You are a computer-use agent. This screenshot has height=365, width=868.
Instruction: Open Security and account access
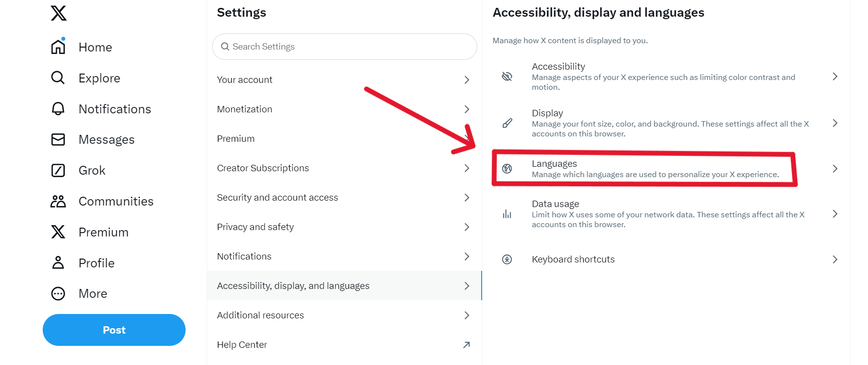coord(344,197)
